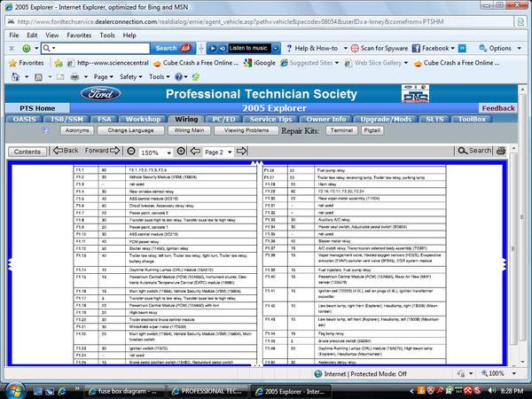Open the Help menu

pos(129,35)
